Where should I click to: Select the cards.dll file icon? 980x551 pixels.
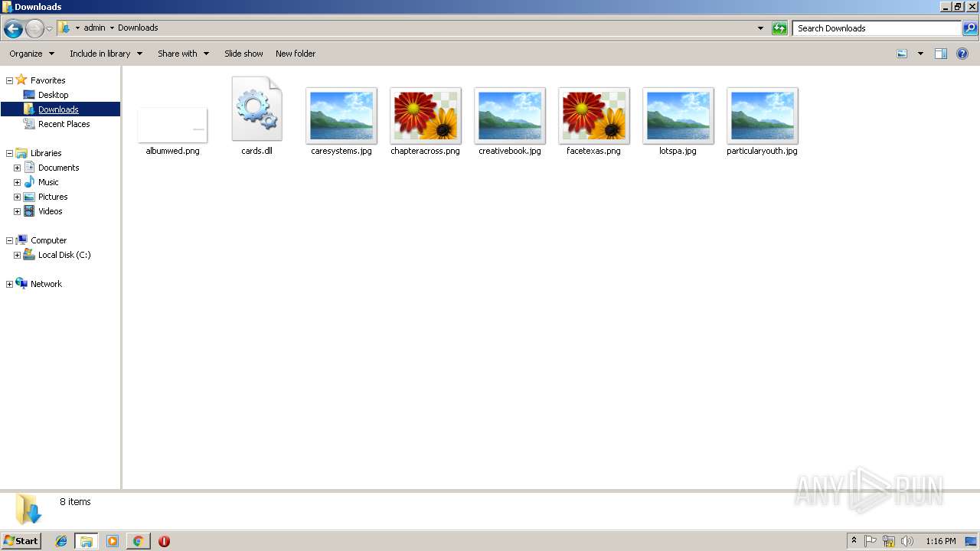point(257,109)
